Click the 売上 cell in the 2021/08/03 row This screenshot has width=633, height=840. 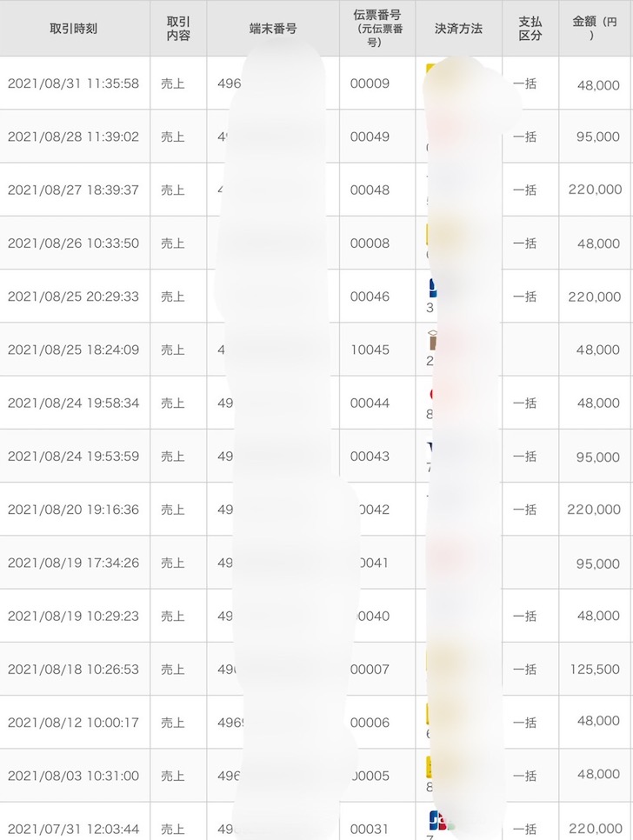173,776
